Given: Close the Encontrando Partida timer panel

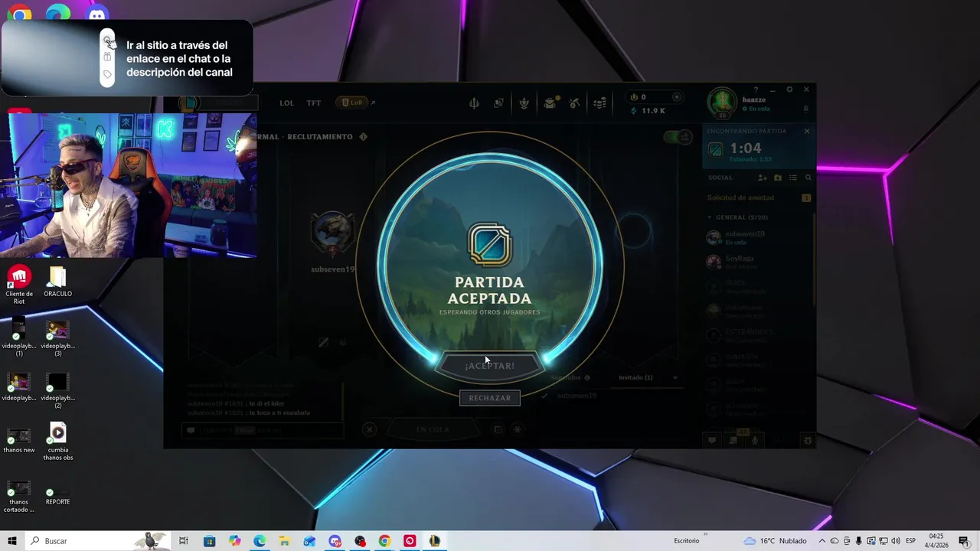Looking at the screenshot, I should coord(806,131).
